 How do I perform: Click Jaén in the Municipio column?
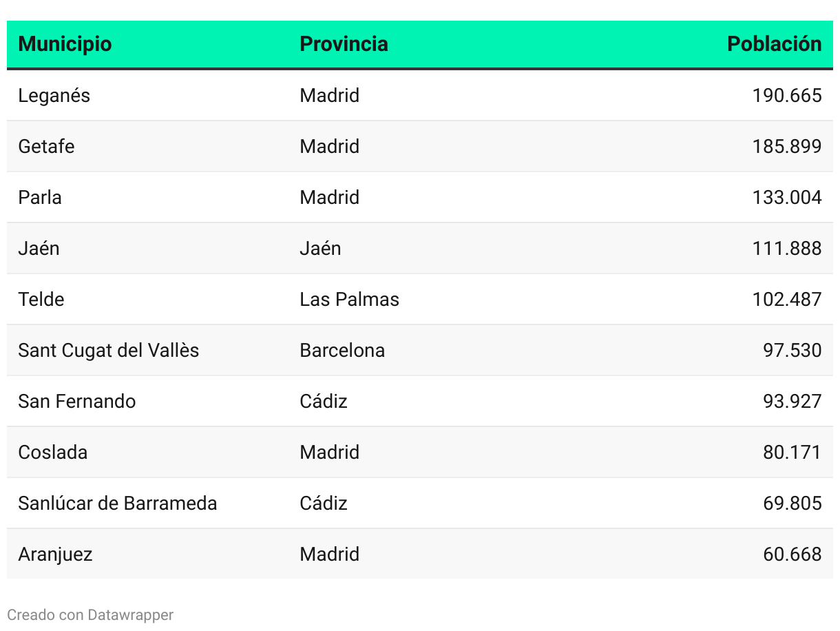tap(39, 248)
